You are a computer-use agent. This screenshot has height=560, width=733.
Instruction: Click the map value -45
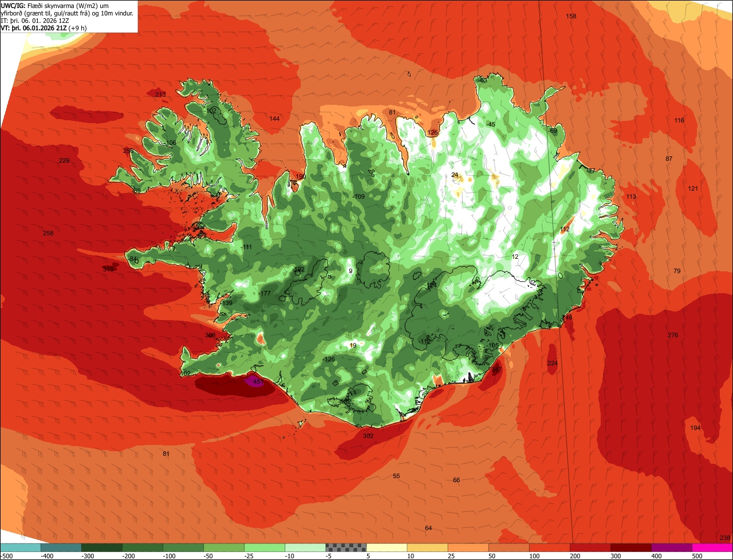point(490,124)
